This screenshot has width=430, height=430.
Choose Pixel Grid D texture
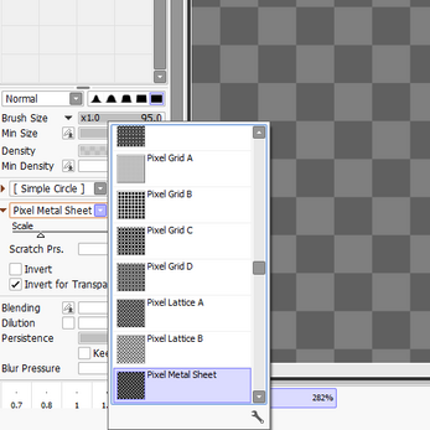(x=182, y=277)
